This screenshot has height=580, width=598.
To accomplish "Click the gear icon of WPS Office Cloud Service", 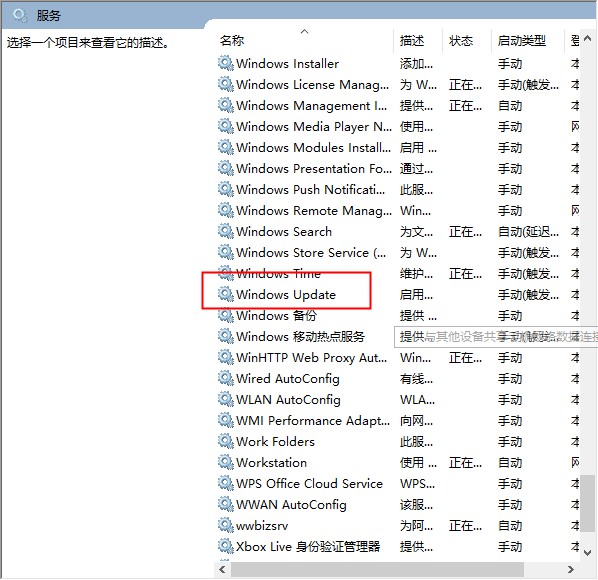I will click(x=225, y=483).
